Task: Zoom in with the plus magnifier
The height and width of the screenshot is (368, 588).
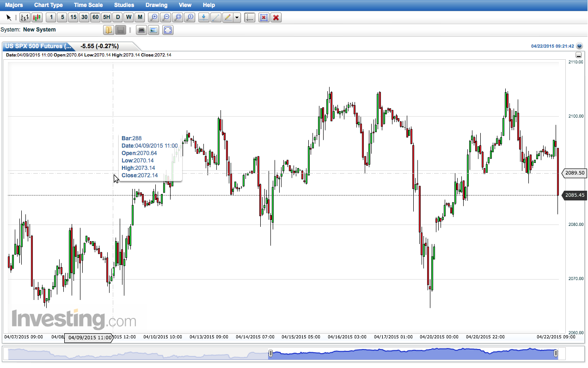Action: point(154,18)
